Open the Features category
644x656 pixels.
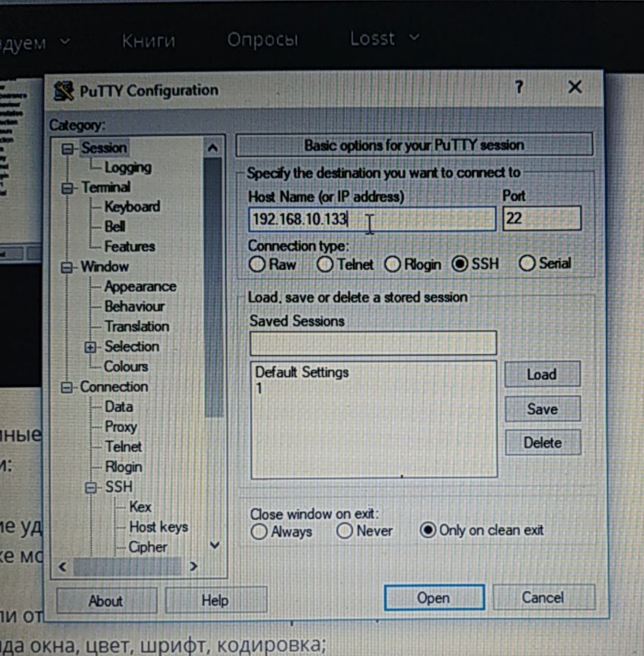click(130, 247)
